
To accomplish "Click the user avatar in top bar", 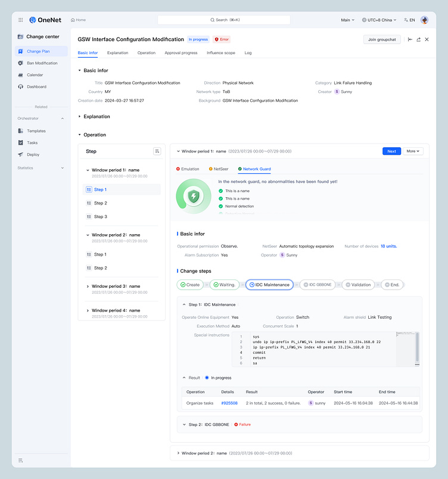I will coord(424,20).
